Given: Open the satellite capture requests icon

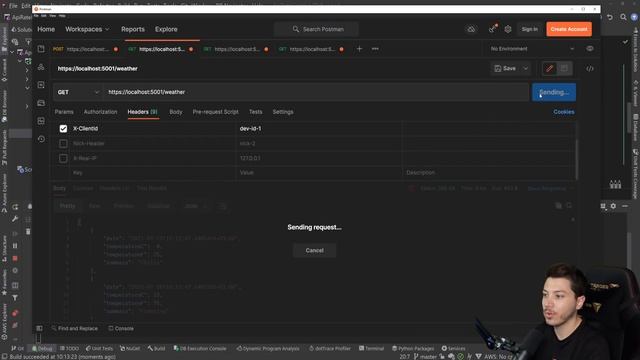Looking at the screenshot, I should [x=493, y=29].
